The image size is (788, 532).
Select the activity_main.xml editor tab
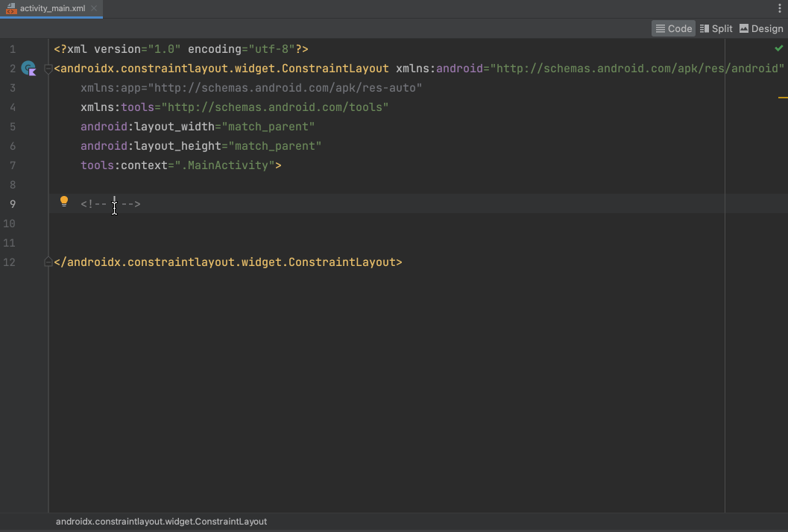click(x=52, y=8)
